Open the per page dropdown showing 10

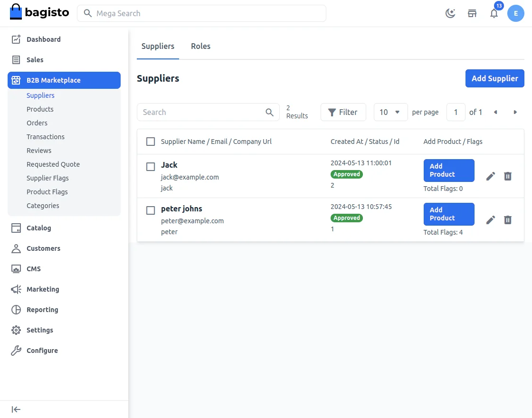tap(390, 112)
